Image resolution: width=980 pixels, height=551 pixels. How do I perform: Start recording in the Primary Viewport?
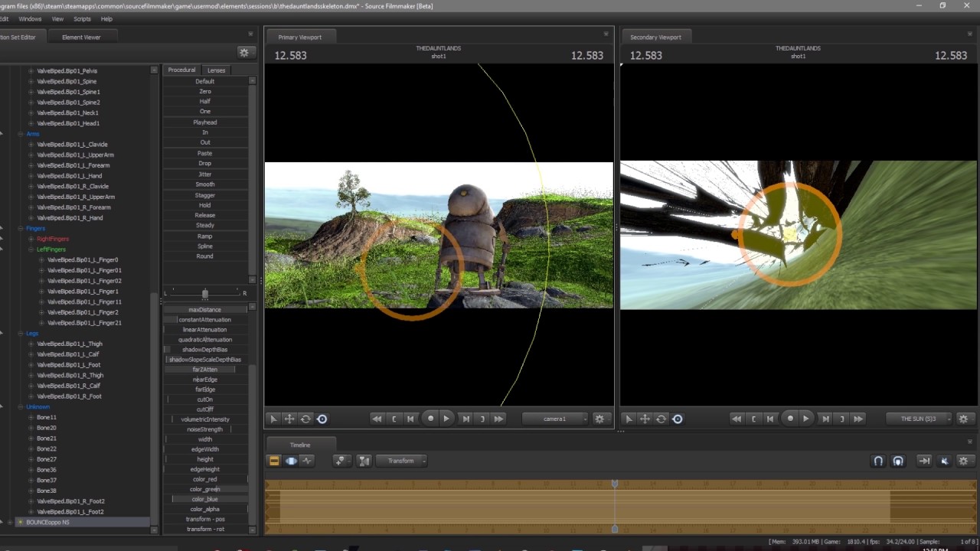click(431, 419)
